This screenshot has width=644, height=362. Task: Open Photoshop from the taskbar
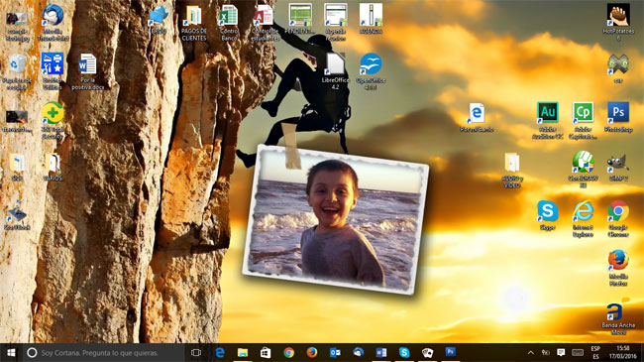tap(450, 352)
